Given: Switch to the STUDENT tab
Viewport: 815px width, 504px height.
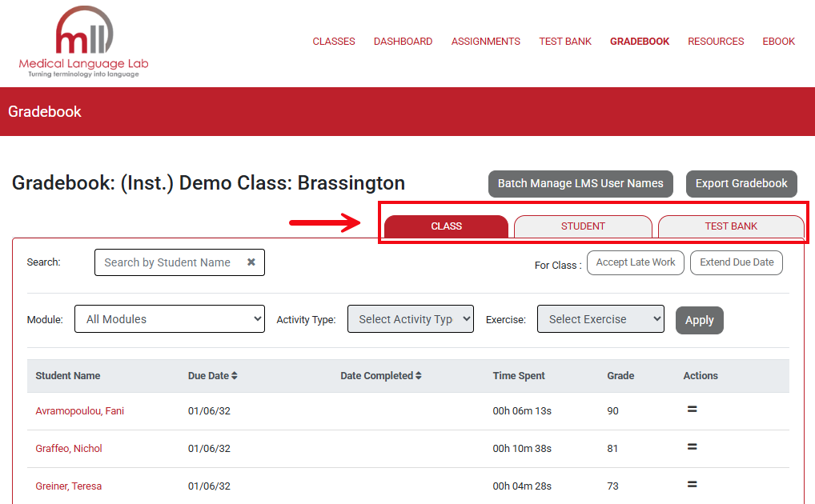Looking at the screenshot, I should pos(583,226).
